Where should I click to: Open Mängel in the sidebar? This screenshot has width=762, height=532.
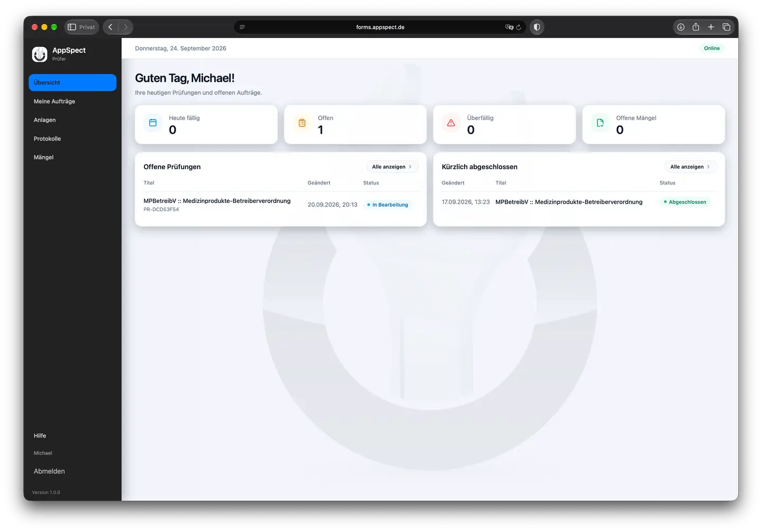(72, 157)
